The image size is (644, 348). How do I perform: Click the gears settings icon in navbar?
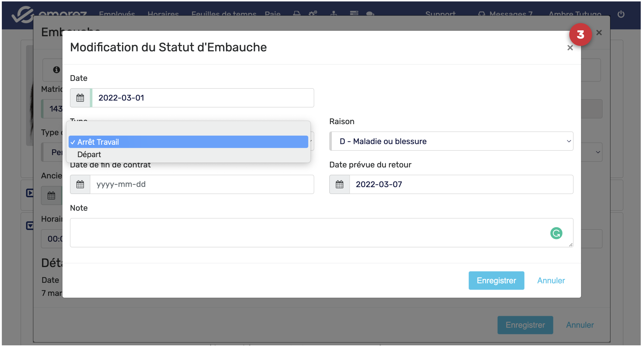click(313, 13)
